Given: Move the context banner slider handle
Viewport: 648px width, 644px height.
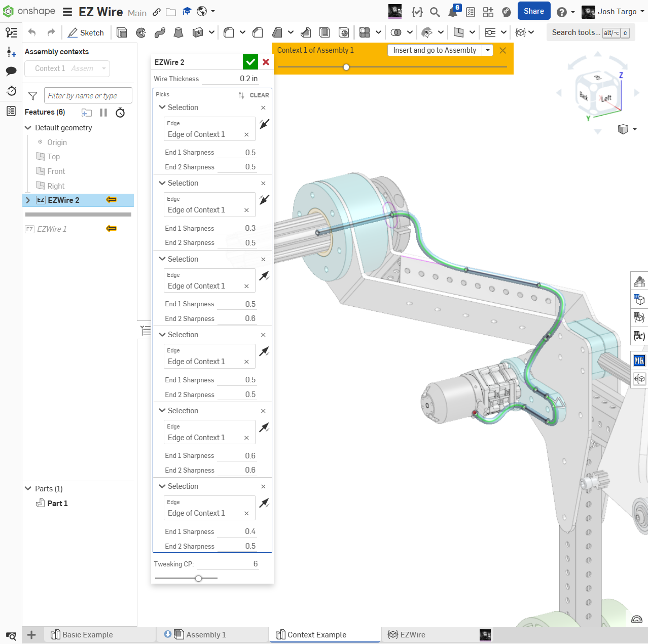Looking at the screenshot, I should (346, 67).
